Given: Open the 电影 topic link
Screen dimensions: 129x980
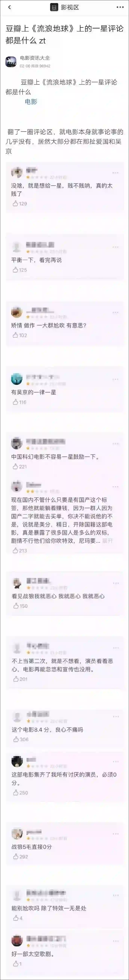Looking at the screenshot, I should pyautogui.click(x=31, y=102).
